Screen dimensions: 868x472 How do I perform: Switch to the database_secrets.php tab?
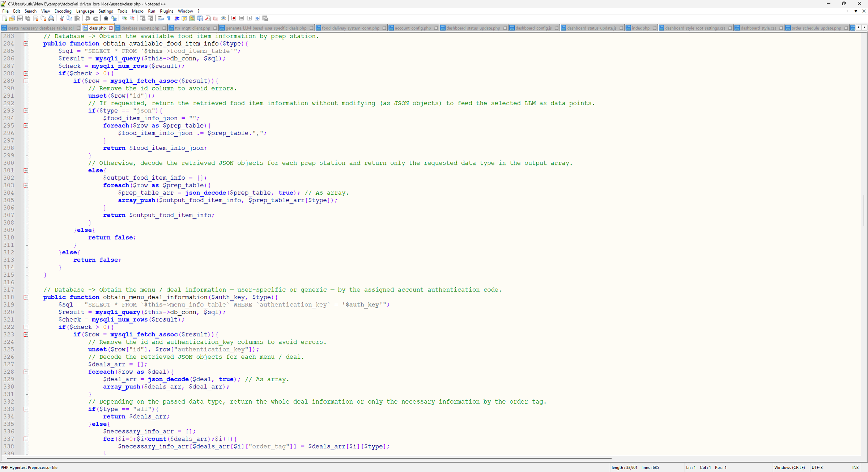coord(140,28)
